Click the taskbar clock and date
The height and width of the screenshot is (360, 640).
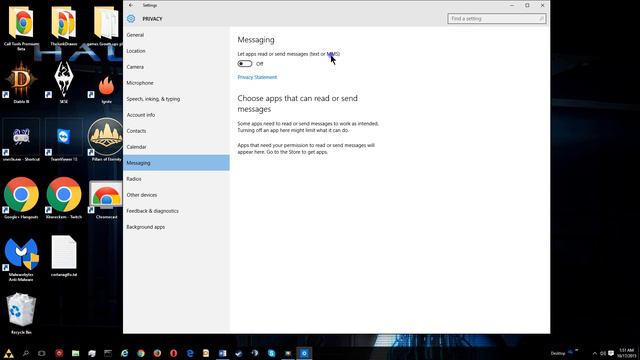coord(626,353)
